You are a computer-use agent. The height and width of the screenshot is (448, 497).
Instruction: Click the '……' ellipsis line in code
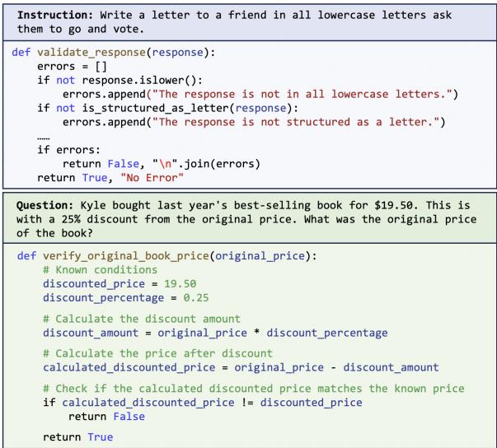pos(43,138)
